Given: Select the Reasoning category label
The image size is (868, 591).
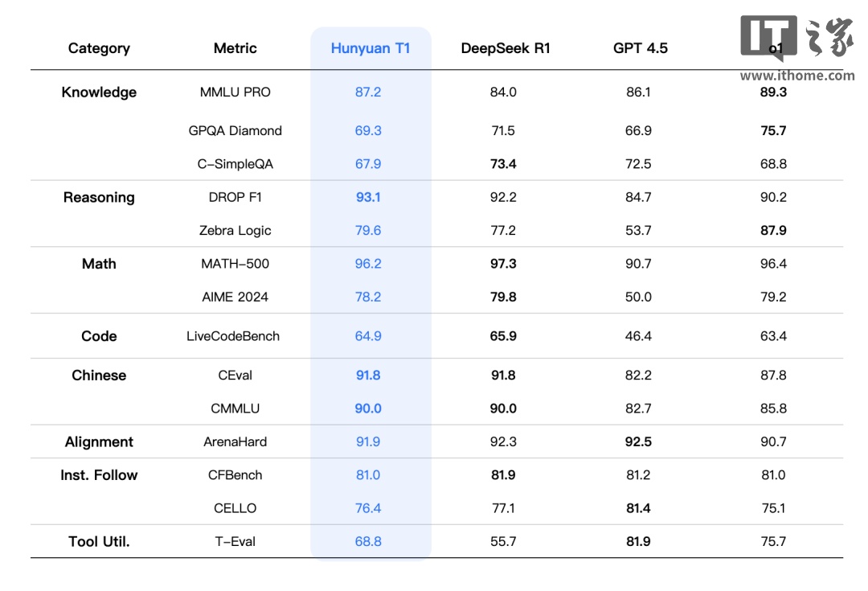Looking at the screenshot, I should [99, 198].
